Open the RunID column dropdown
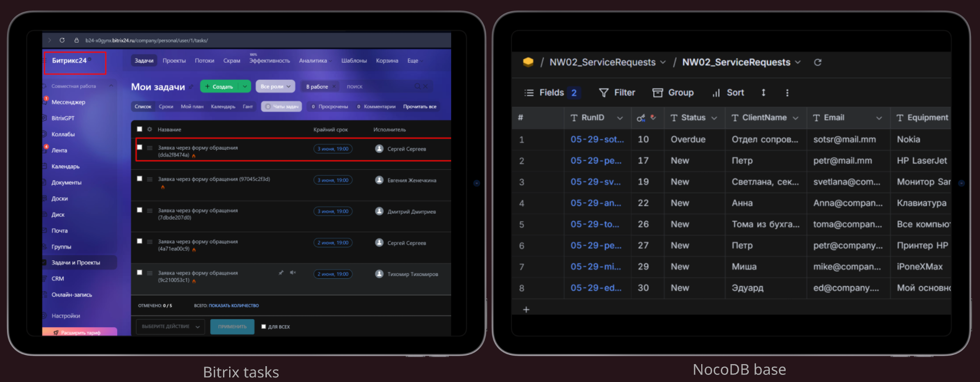This screenshot has width=980, height=382. [620, 118]
